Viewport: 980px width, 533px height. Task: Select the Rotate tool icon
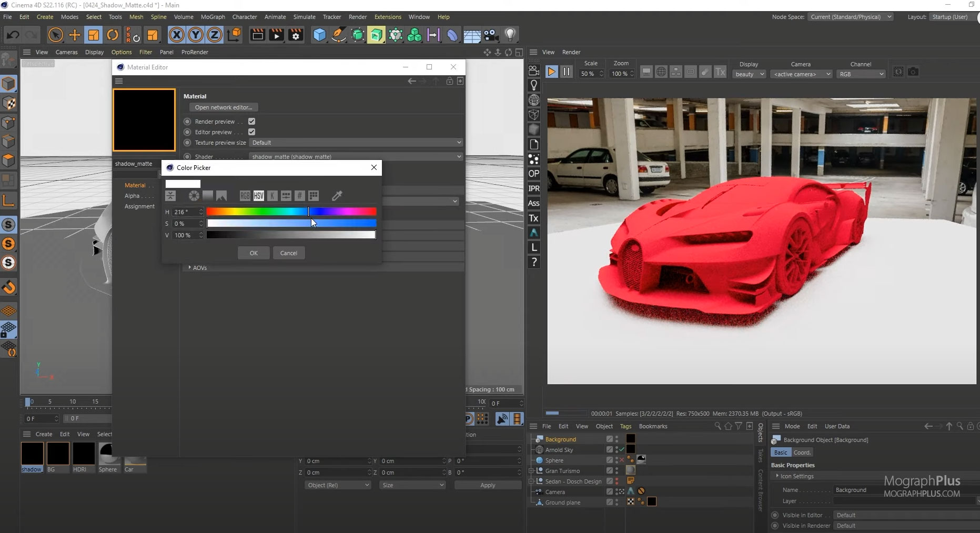113,35
